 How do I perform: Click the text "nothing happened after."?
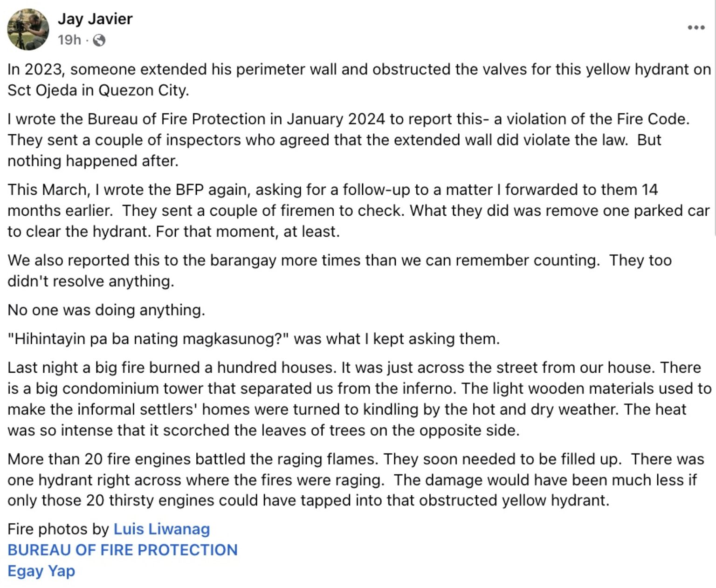[93, 161]
